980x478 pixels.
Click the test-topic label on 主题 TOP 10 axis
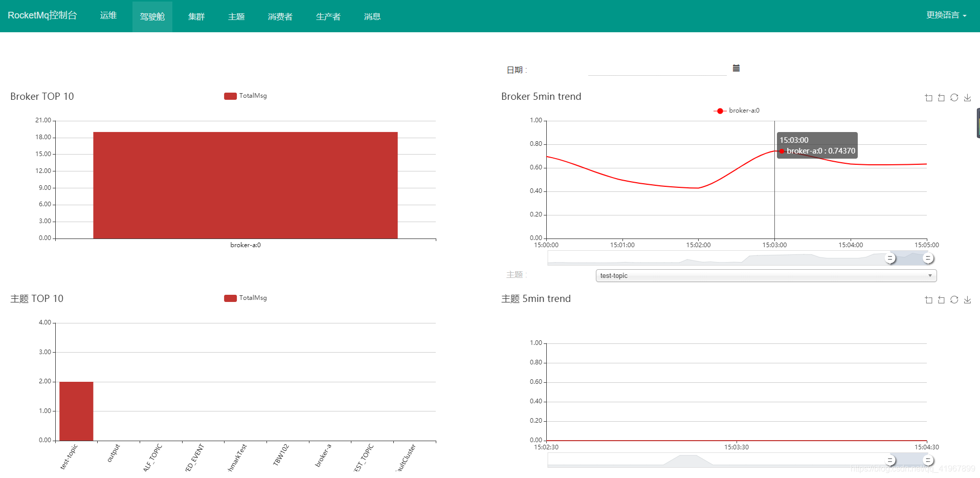click(69, 457)
